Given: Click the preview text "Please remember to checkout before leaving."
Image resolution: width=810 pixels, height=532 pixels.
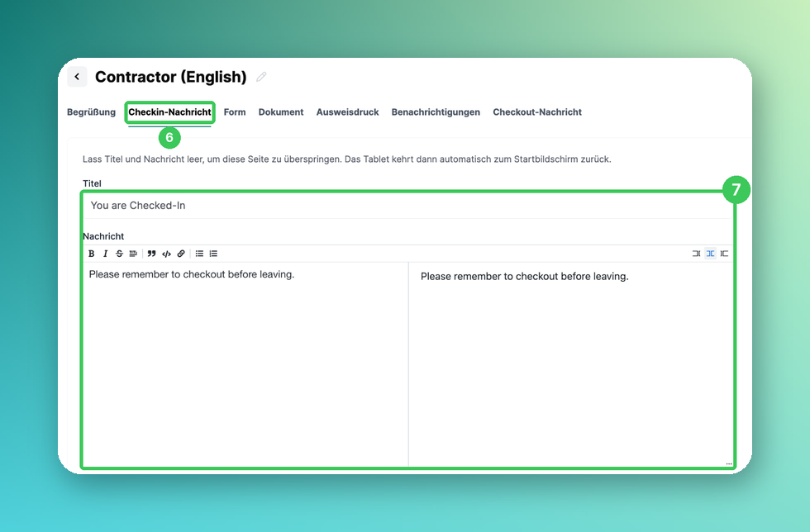Looking at the screenshot, I should click(524, 277).
